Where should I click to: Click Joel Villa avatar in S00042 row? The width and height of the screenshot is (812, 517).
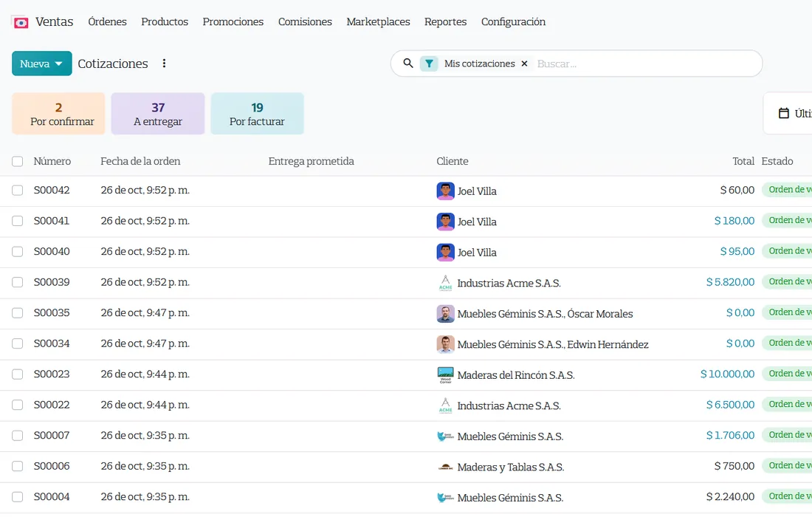(445, 191)
